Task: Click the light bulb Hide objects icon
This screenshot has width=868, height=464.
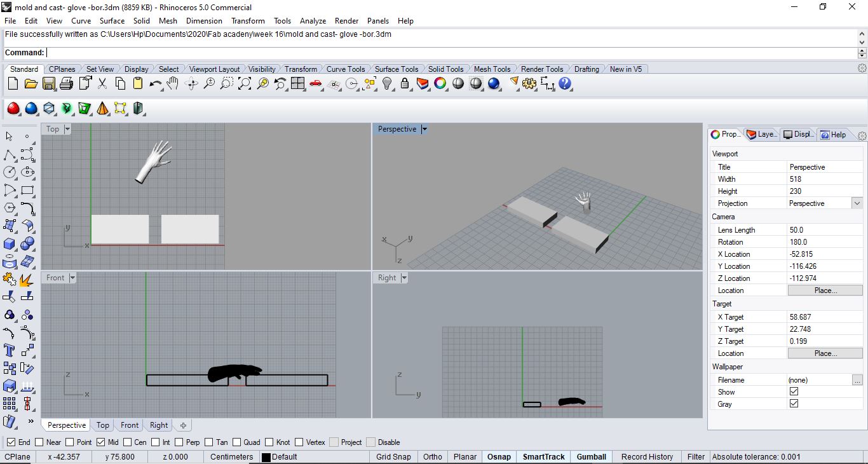Action: 387,83
